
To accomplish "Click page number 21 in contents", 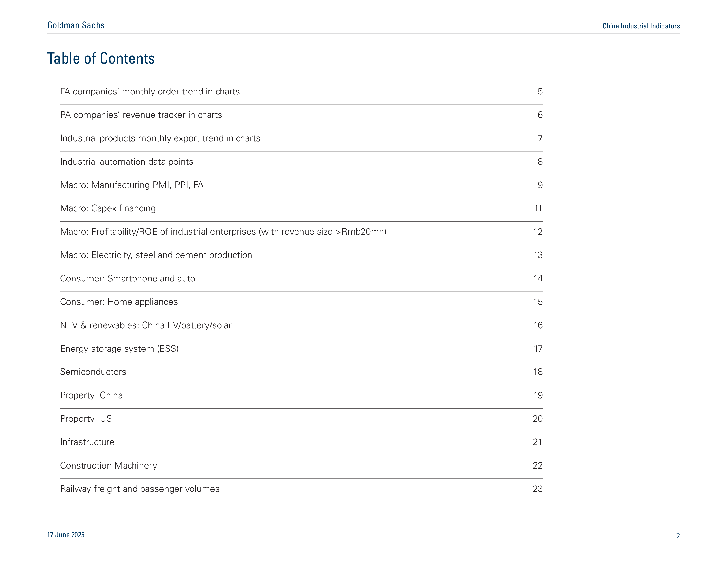I will click(538, 442).
